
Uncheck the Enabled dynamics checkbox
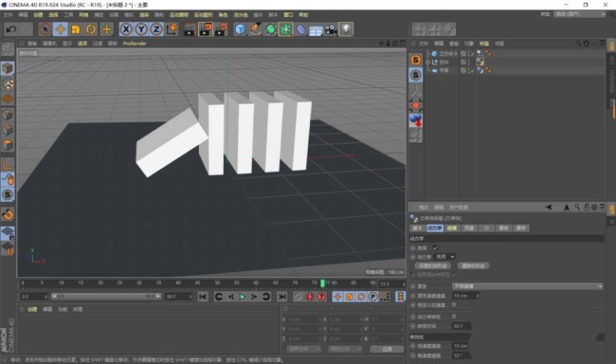435,247
